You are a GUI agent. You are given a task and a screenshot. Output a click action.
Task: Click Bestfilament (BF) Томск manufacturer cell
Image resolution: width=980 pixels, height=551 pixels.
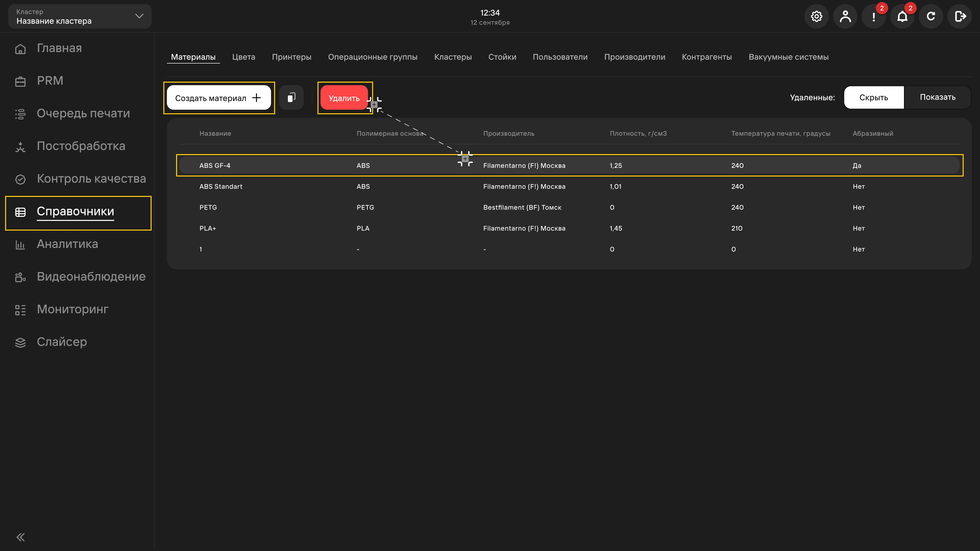522,207
